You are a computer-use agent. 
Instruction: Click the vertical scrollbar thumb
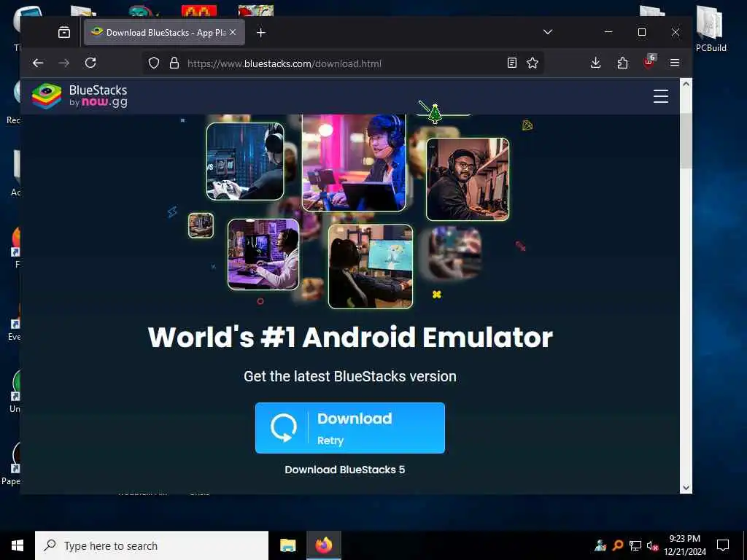686,141
